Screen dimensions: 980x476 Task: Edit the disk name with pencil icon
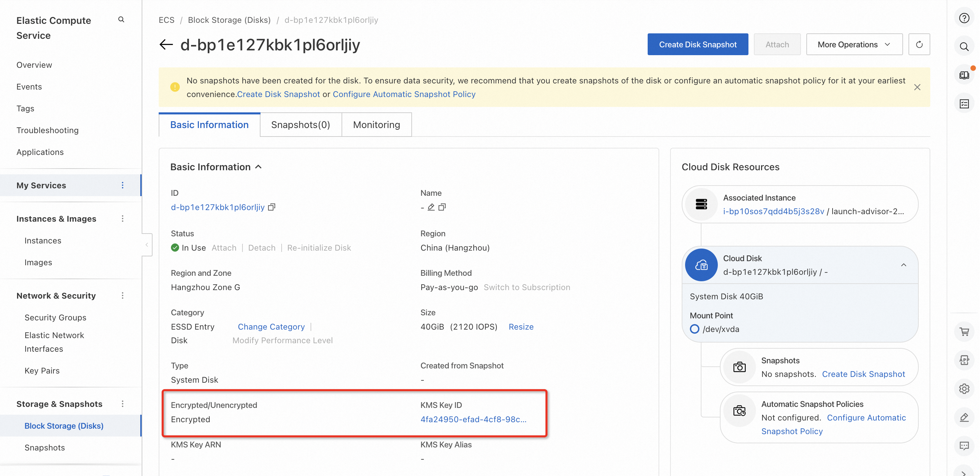[431, 207]
